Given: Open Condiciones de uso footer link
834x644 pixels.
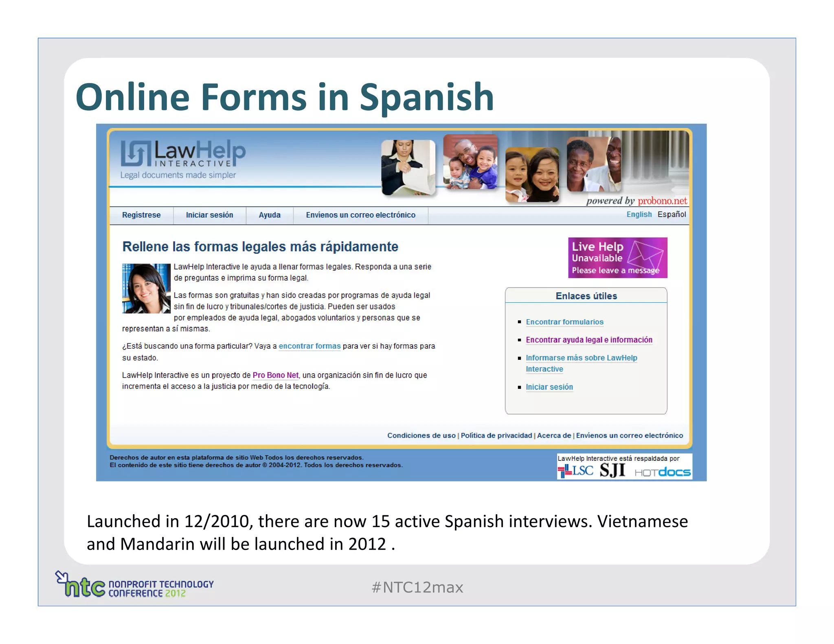Looking at the screenshot, I should click(x=421, y=436).
